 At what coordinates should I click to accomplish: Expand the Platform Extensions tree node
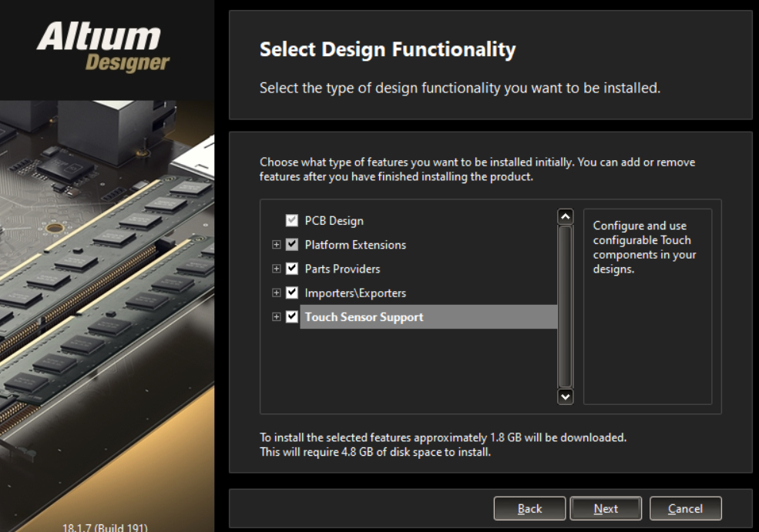277,244
